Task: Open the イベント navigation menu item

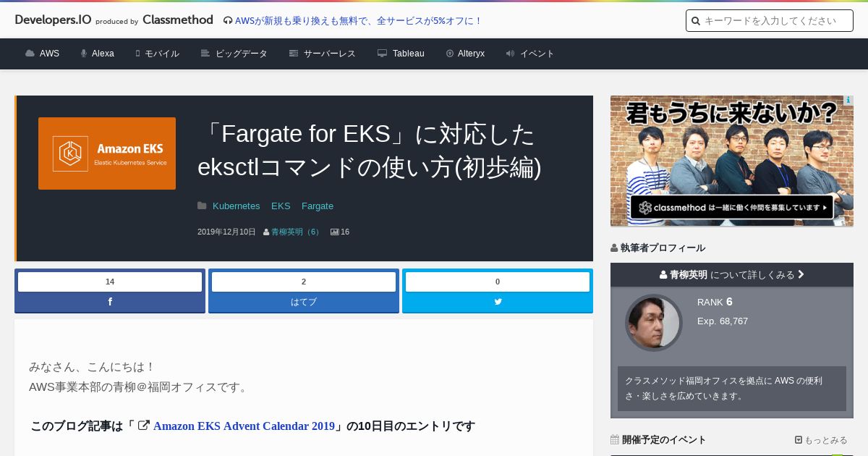Action: point(537,54)
